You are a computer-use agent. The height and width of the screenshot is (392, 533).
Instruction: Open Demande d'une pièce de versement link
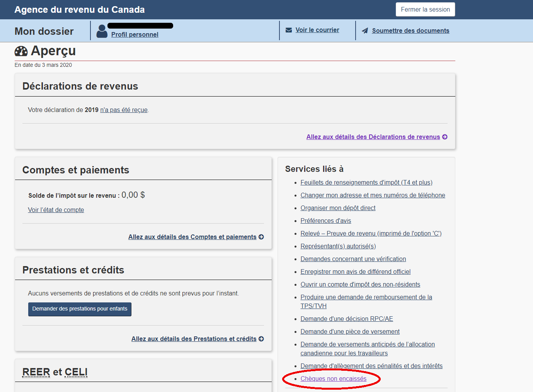pyautogui.click(x=350, y=332)
